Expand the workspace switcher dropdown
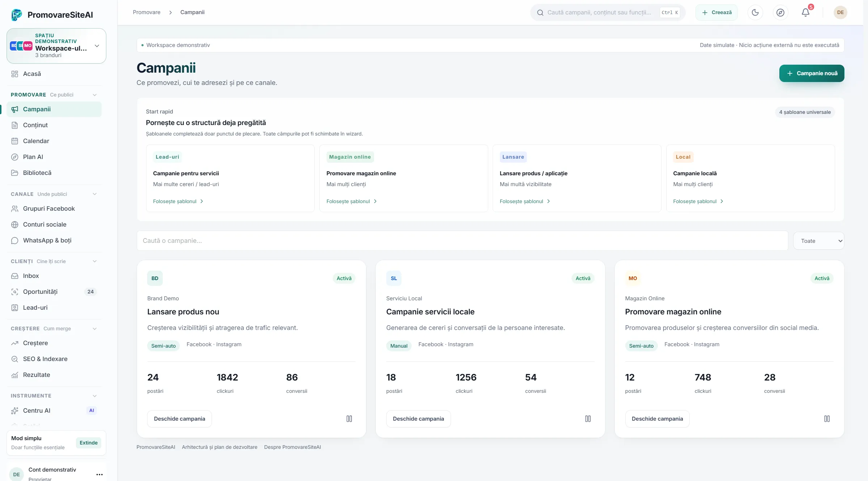This screenshot has height=481, width=868. pos(56,46)
